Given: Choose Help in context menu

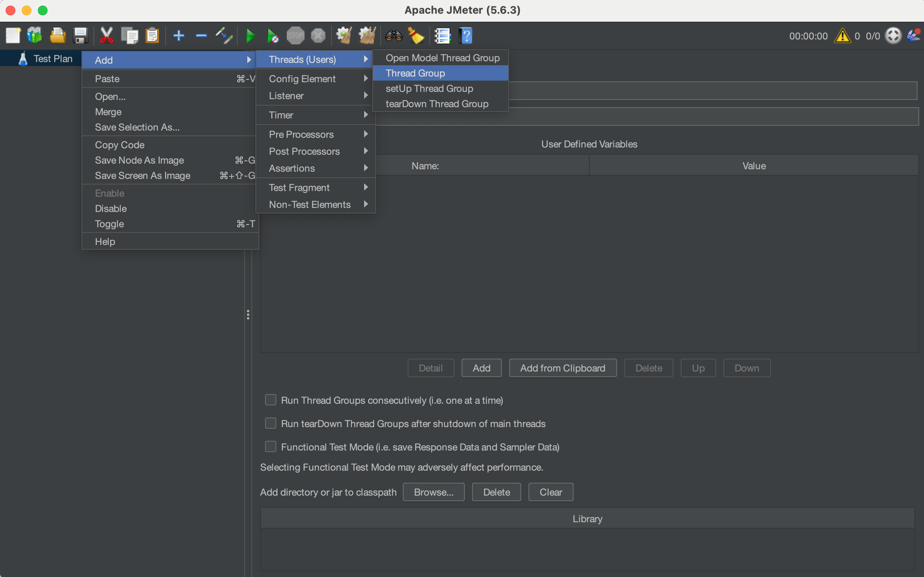Looking at the screenshot, I should pos(170,241).
